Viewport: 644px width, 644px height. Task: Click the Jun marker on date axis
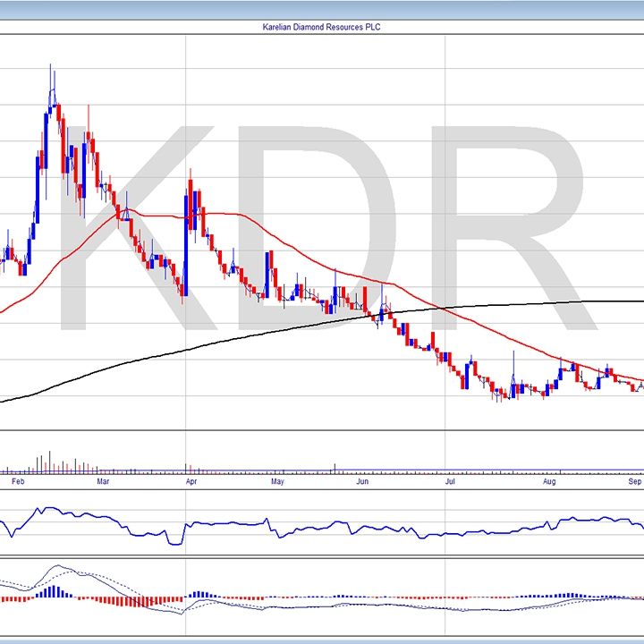361,481
